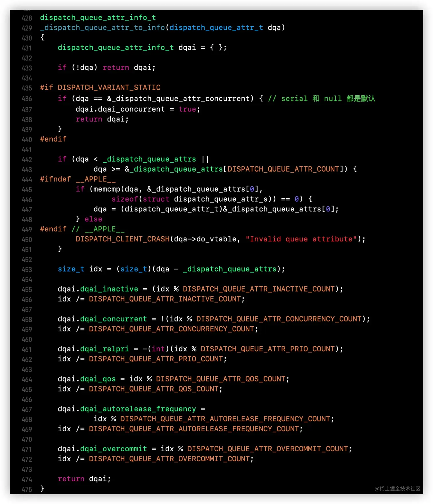The height and width of the screenshot is (504, 433).
Task: Click 'dispatch_queue_attr_info_t dqai' declaration on line 431
Action: [127, 48]
